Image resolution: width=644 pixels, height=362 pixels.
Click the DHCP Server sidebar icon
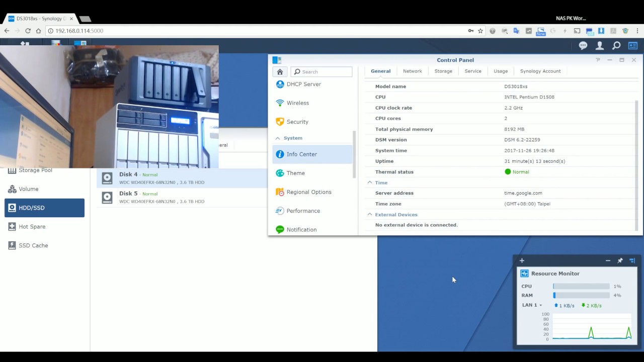(280, 84)
